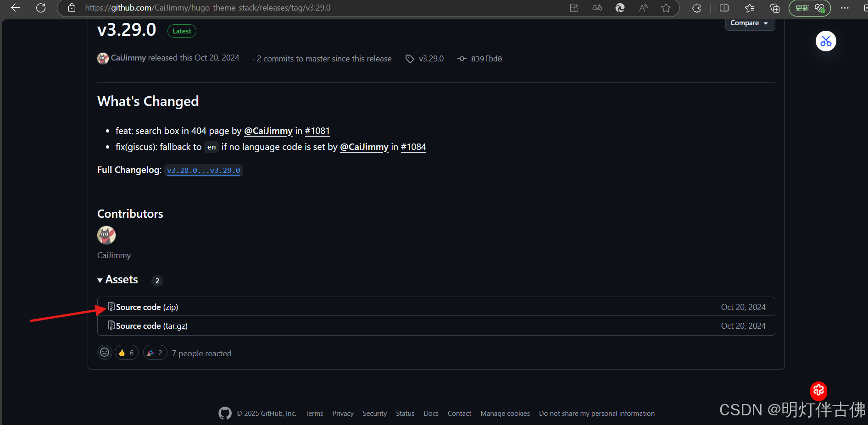
Task: Click the GitHub logo in the footer
Action: pyautogui.click(x=225, y=413)
